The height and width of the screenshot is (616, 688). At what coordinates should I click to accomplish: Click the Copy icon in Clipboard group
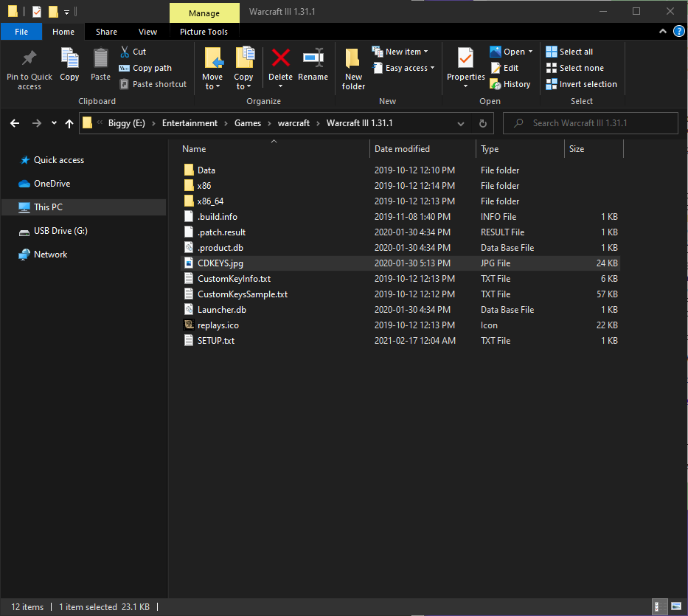(69, 58)
